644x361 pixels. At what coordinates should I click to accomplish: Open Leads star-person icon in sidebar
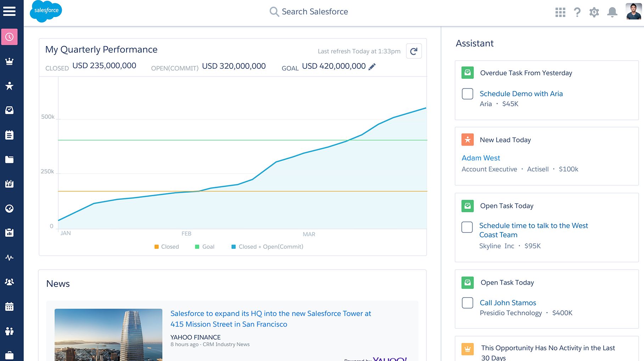point(9,86)
